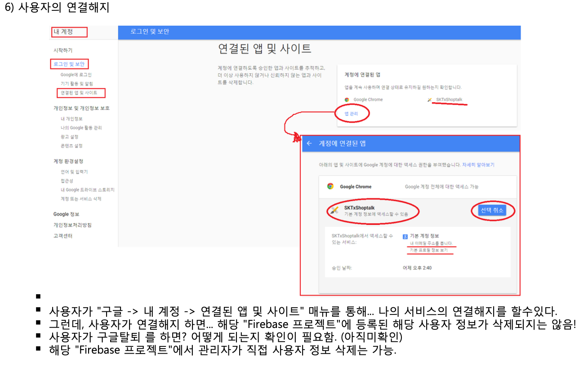Click the SKTxShoptalk icon in the lower app list
This screenshot has width=588, height=368.
(334, 210)
